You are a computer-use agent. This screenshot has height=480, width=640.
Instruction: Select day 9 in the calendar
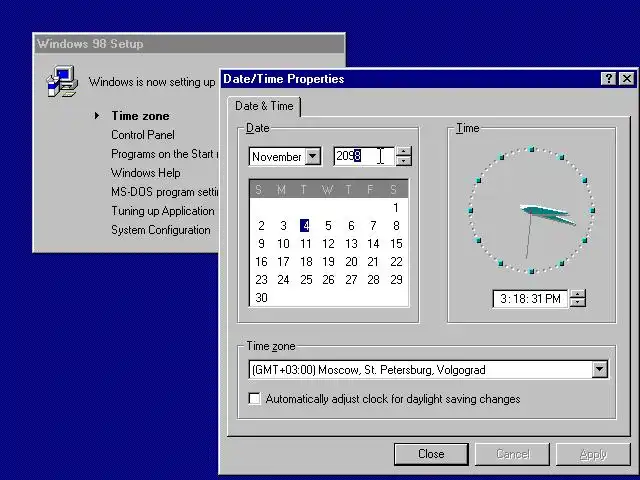[261, 244]
